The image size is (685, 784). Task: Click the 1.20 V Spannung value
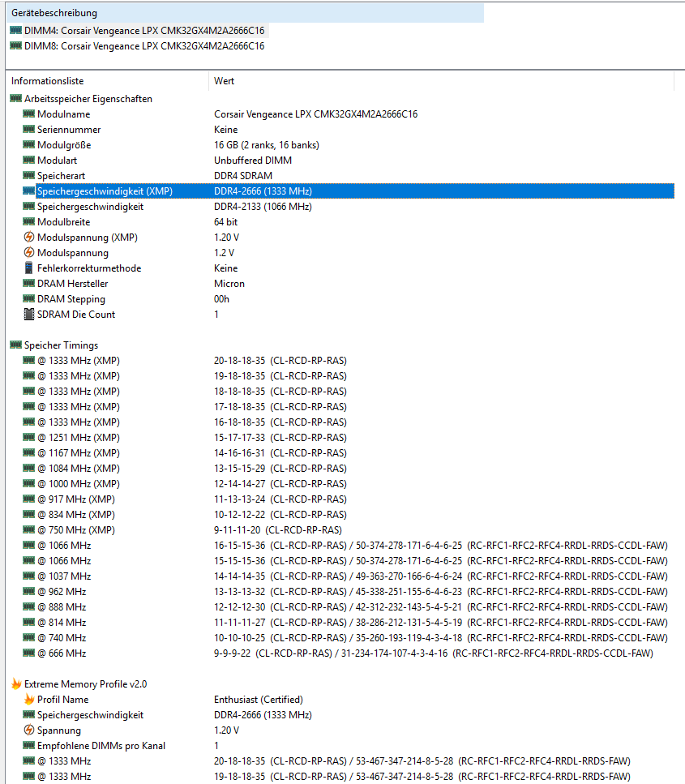(x=226, y=730)
